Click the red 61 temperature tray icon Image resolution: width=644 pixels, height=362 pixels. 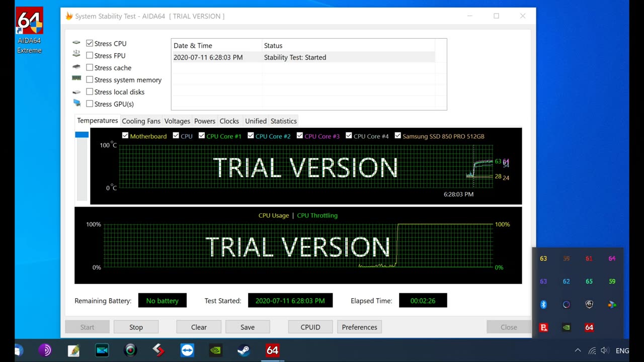click(x=589, y=258)
